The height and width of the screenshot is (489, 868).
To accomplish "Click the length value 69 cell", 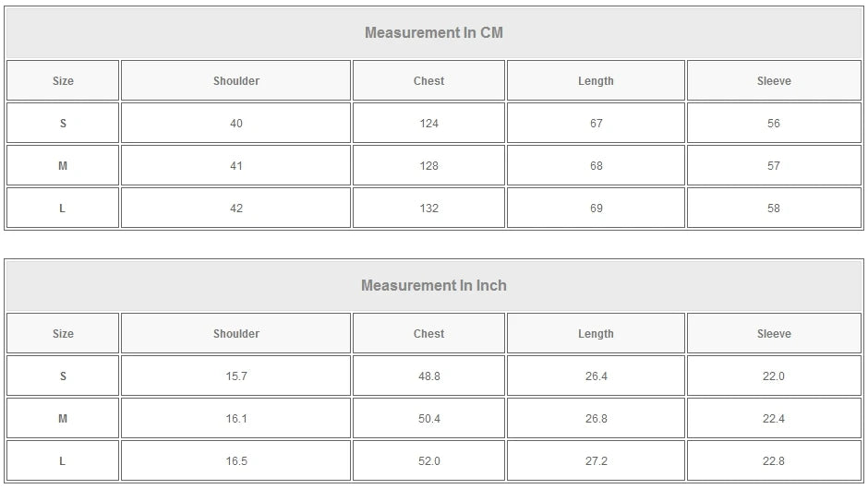I will point(596,209).
